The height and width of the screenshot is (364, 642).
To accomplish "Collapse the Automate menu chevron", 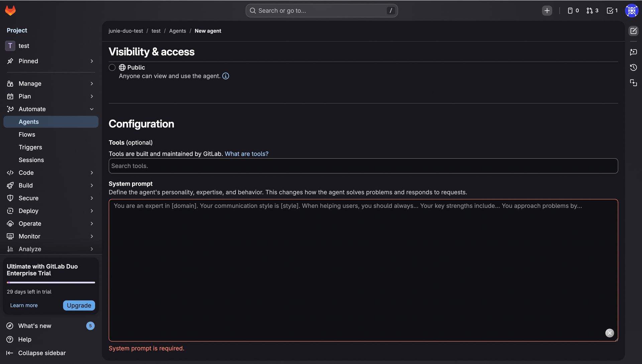I will pyautogui.click(x=92, y=109).
